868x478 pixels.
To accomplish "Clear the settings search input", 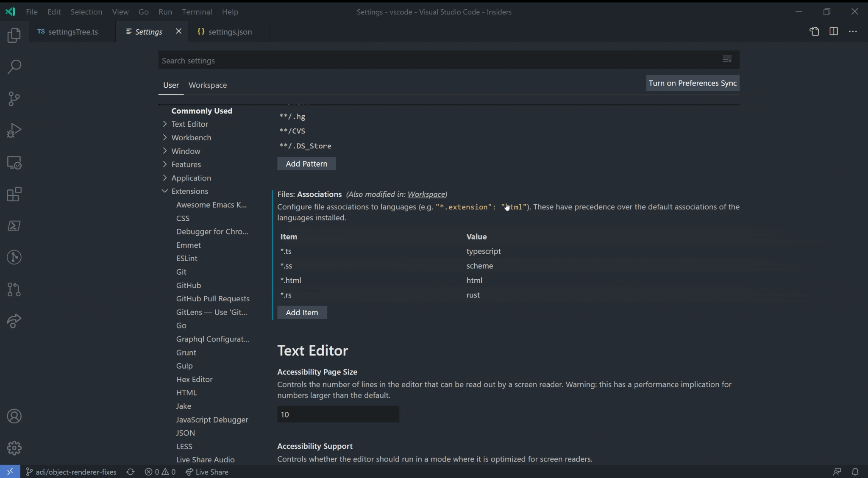I will pos(727,59).
